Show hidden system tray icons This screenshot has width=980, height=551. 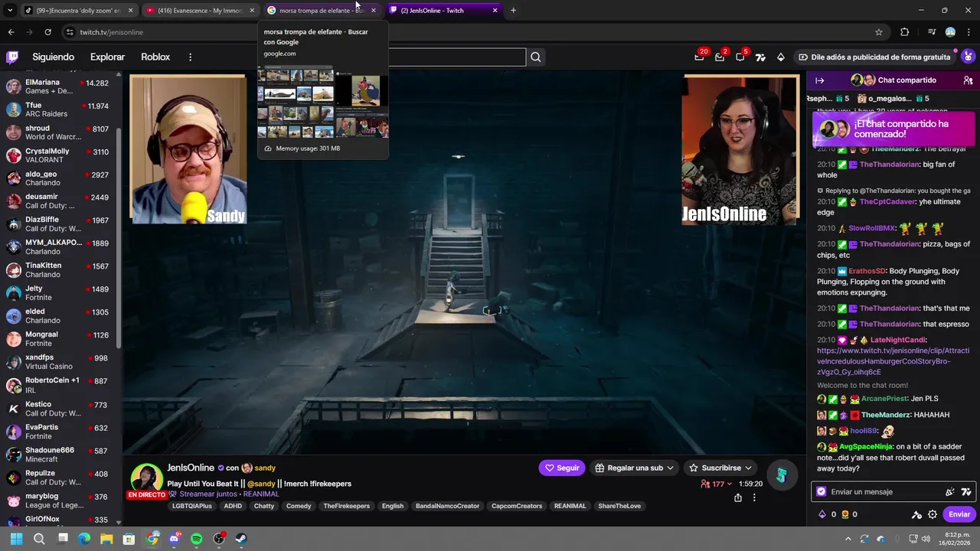[x=848, y=539]
